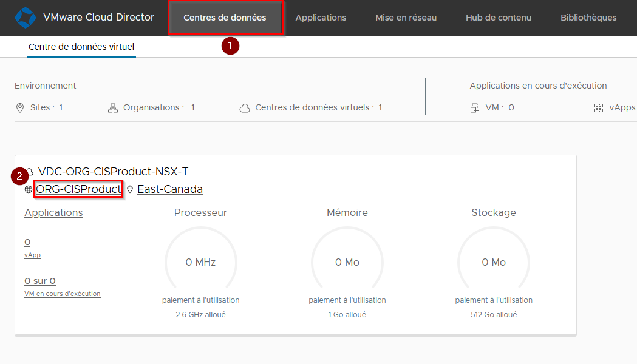Click the Centres de données virtuels : 1 text
Viewport: 637px width, 364px height.
[x=318, y=107]
